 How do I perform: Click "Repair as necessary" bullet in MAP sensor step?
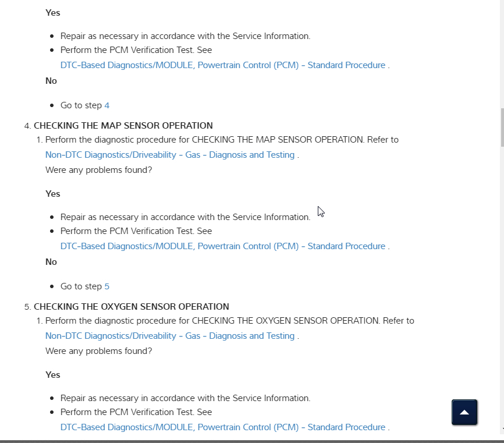[185, 217]
